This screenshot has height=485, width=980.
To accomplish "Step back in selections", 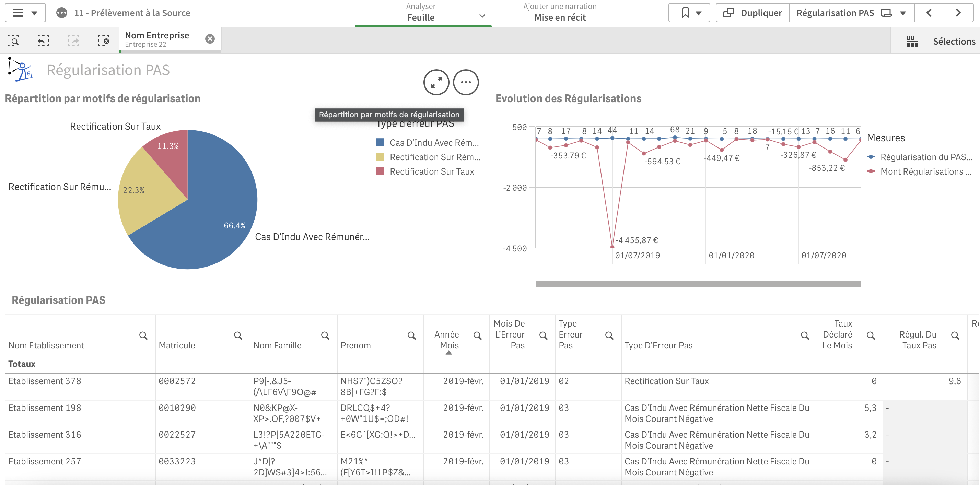I will [x=43, y=40].
